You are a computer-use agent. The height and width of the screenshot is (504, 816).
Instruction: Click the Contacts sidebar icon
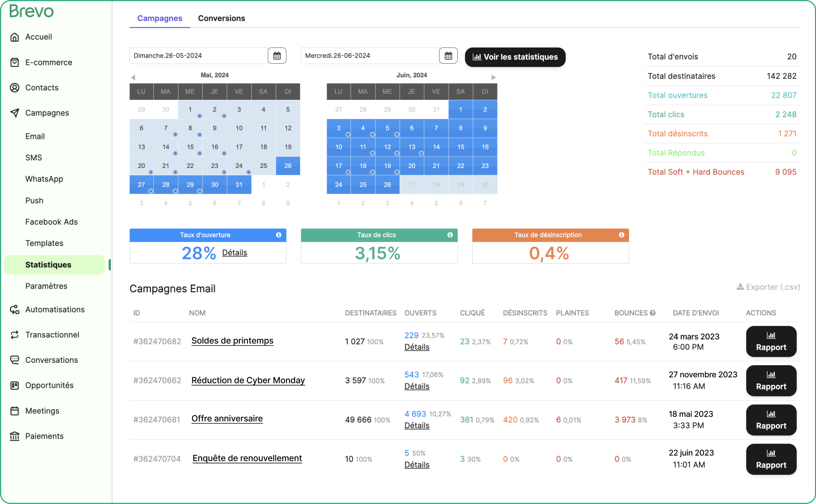[x=15, y=88]
